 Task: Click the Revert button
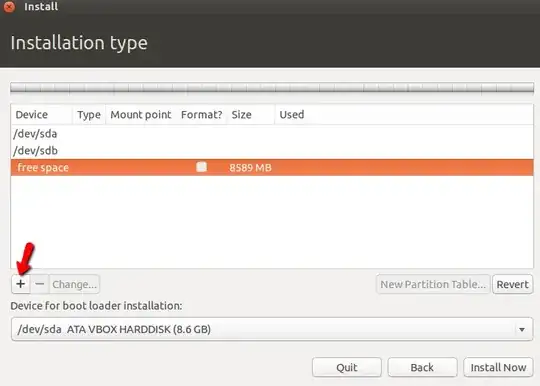512,284
